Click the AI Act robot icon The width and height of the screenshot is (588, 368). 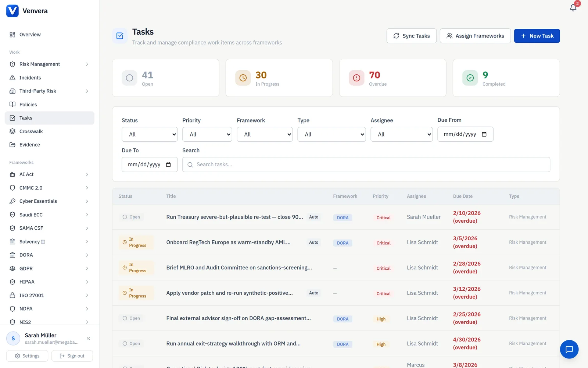12,174
